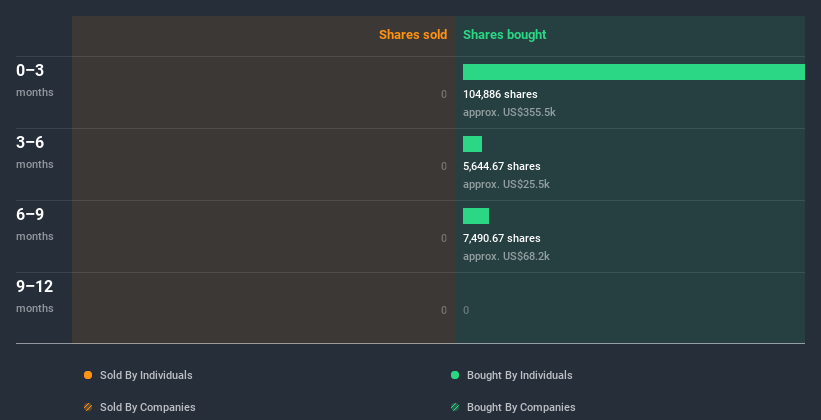This screenshot has height=420, width=821.
Task: Click the striped Bought By Companies legend icon
Action: [x=455, y=407]
